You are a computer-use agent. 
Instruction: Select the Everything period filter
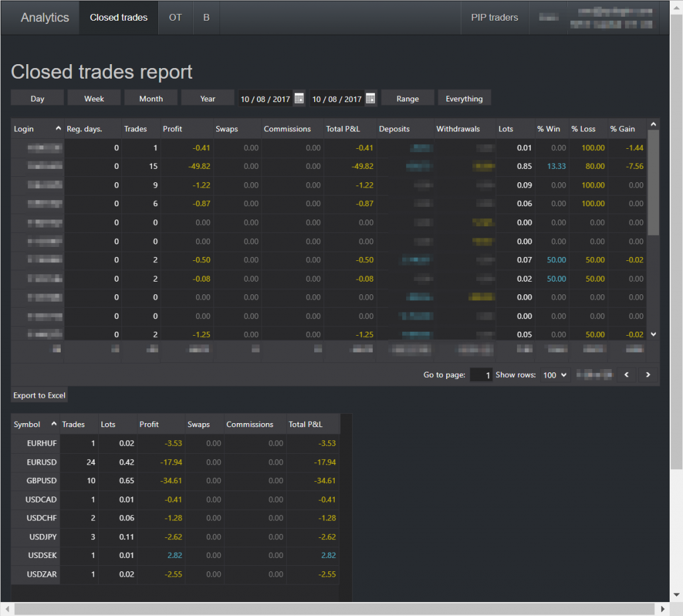pos(464,97)
